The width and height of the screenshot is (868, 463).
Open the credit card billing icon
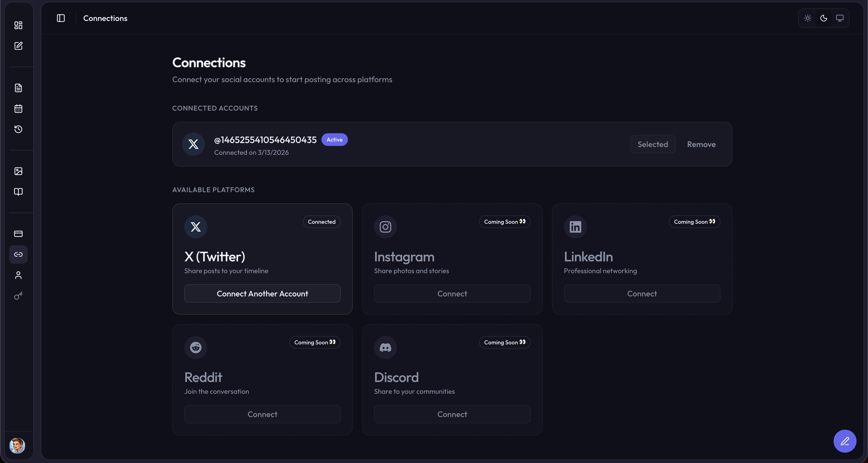18,234
